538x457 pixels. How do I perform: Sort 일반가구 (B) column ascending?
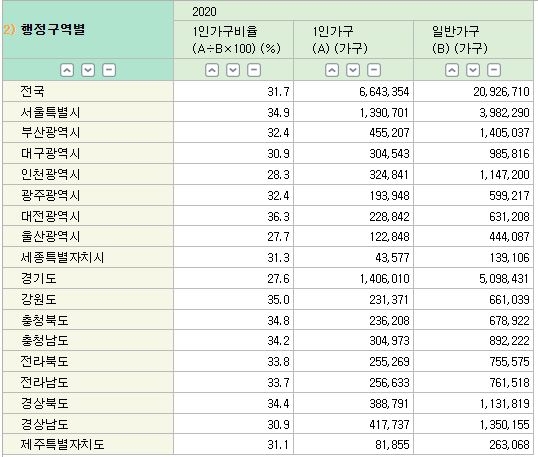coord(452,70)
